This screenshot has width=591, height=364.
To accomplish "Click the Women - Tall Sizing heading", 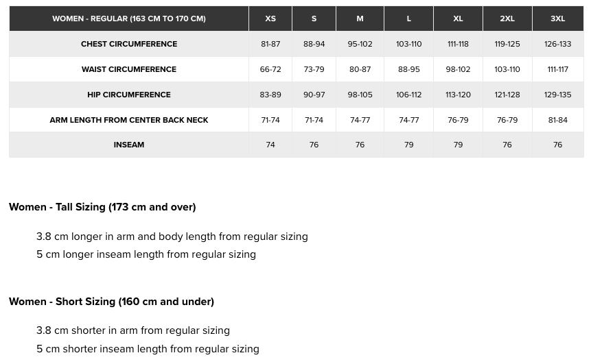I will [102, 207].
